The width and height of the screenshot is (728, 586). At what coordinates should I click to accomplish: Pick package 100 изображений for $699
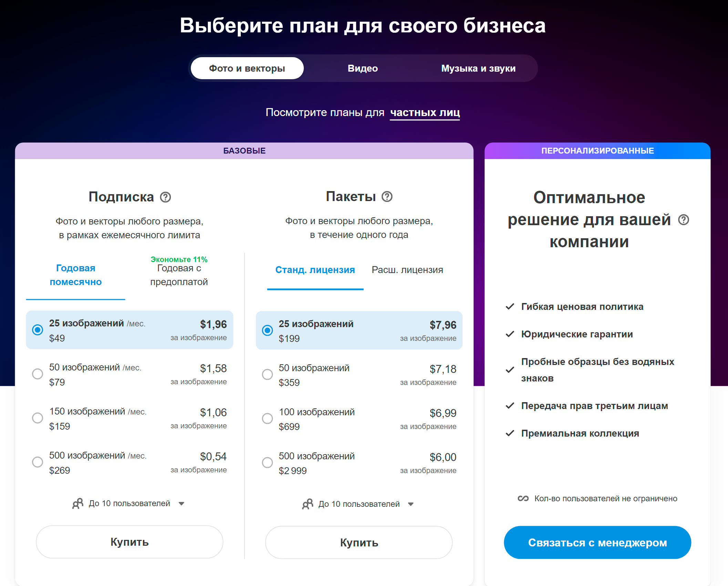359,419
